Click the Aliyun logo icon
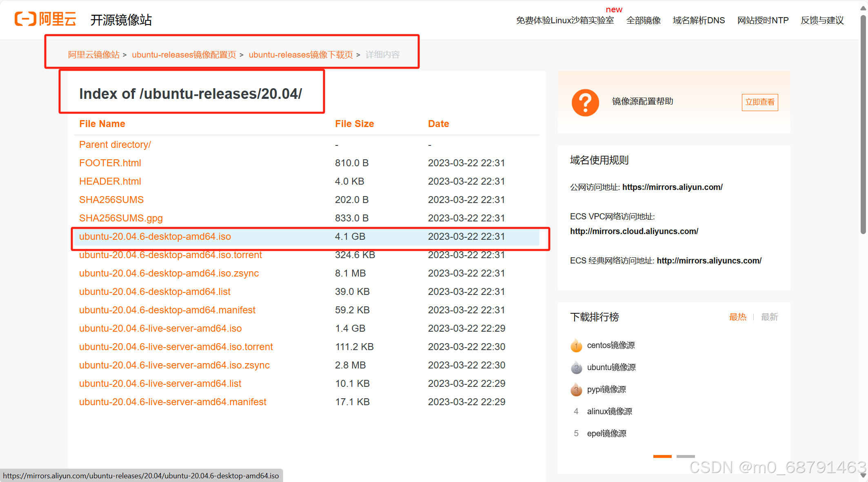Viewport: 868px width, 482px height. (26, 19)
